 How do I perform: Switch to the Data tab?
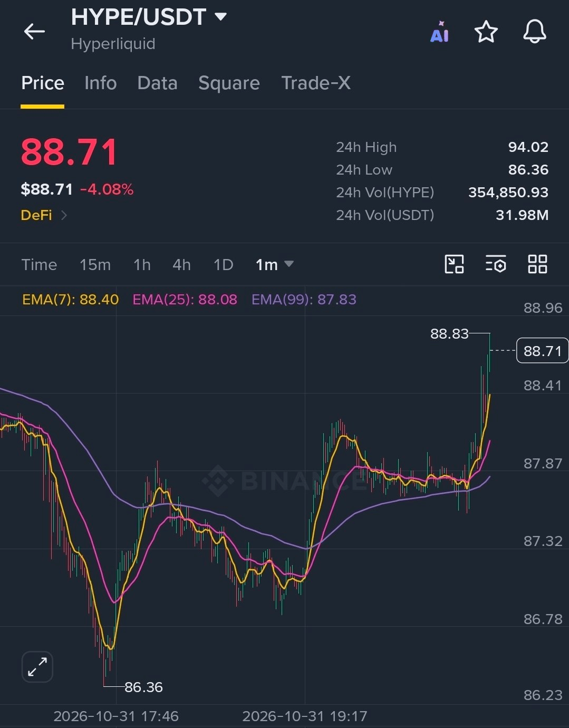pos(157,83)
